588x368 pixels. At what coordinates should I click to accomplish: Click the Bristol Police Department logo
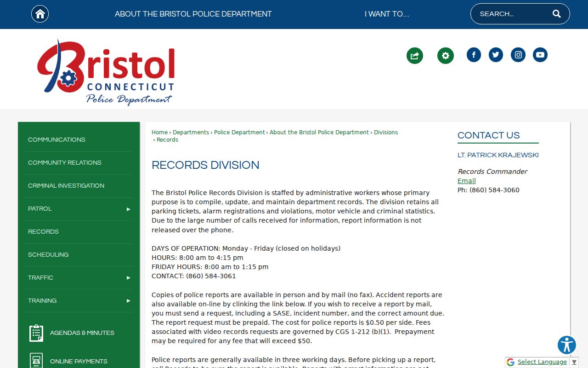tap(106, 72)
